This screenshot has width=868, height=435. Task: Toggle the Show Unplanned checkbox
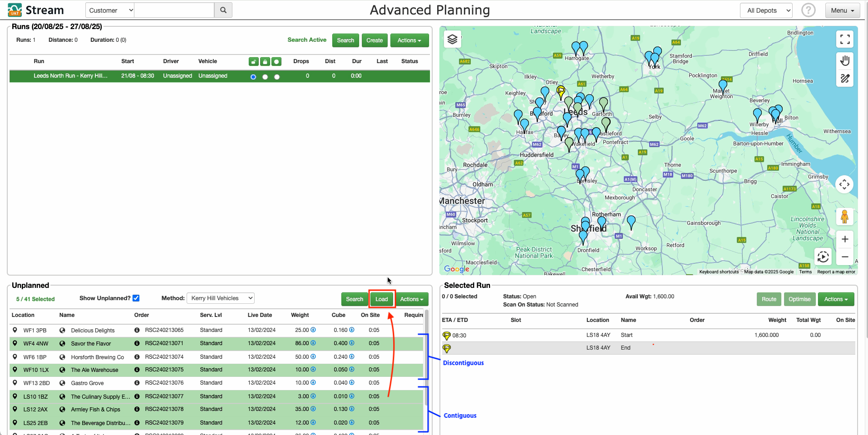click(136, 298)
